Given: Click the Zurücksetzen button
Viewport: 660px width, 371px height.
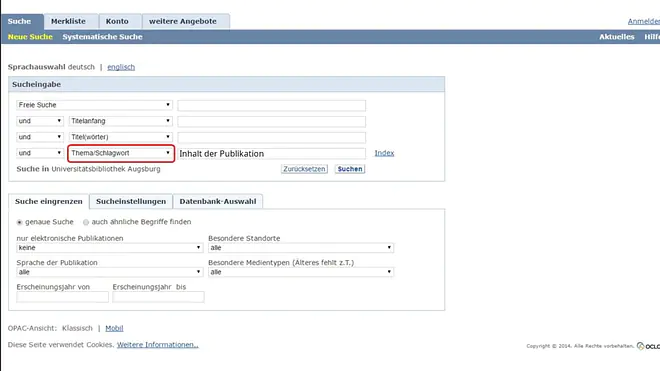Looking at the screenshot, I should tap(304, 169).
